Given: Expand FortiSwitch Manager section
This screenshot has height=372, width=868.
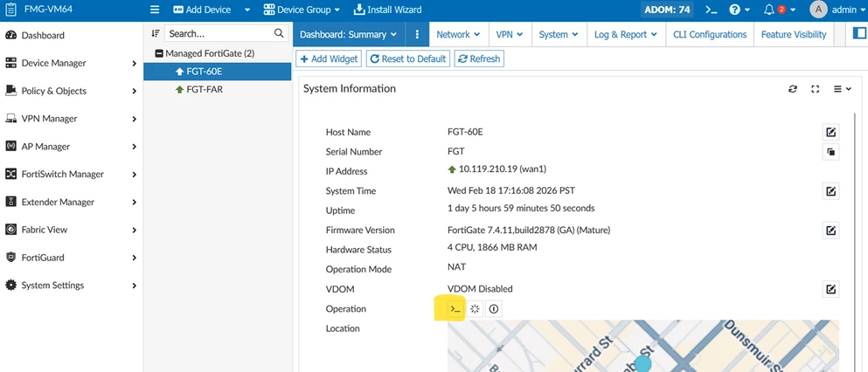Looking at the screenshot, I should pos(134,174).
